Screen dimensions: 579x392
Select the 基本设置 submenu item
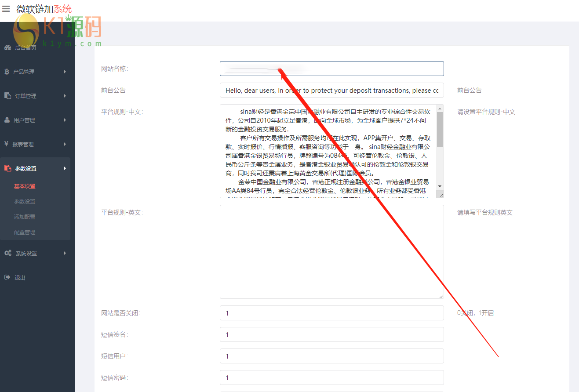pyautogui.click(x=25, y=186)
